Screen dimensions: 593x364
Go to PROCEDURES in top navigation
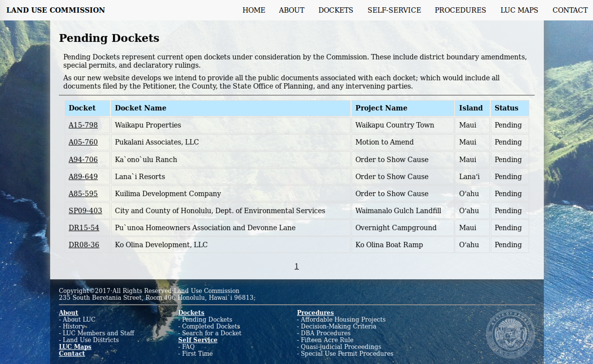(460, 10)
